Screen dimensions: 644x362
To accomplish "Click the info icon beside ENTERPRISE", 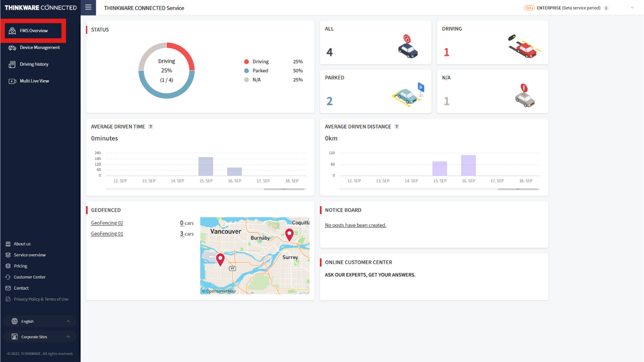I will click(x=606, y=8).
